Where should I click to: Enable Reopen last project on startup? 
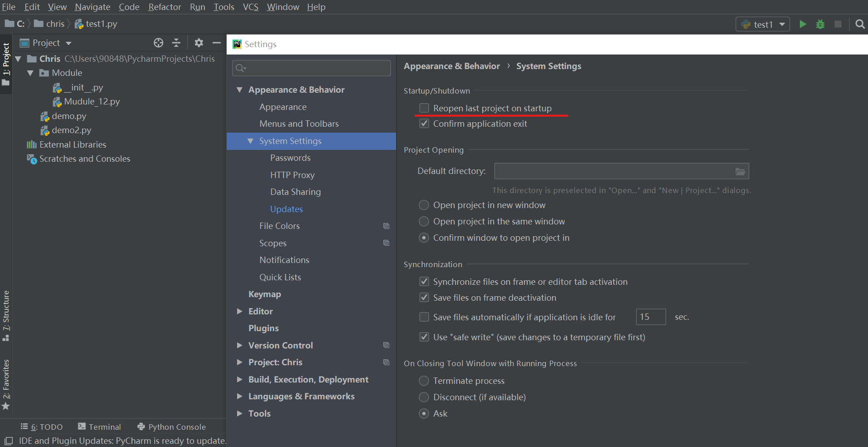click(x=424, y=108)
